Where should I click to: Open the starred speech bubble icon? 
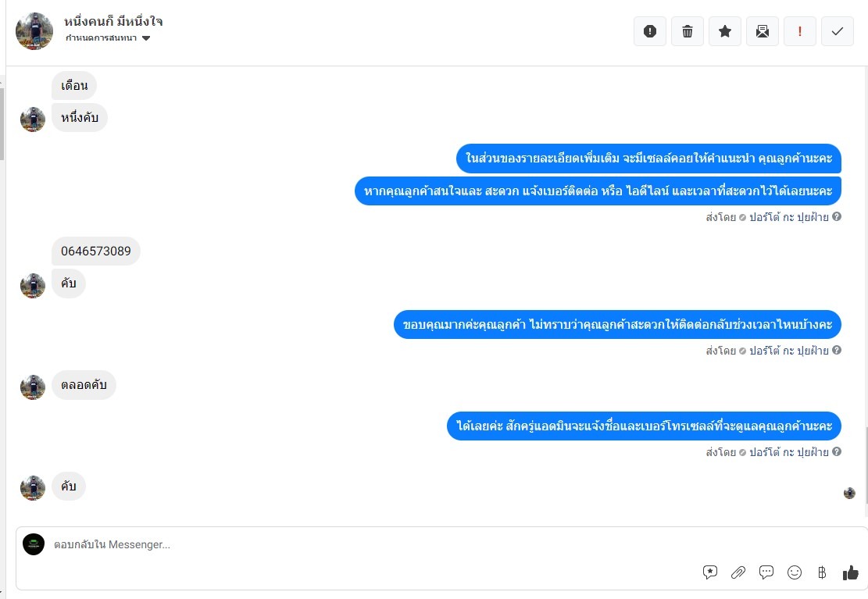click(710, 572)
